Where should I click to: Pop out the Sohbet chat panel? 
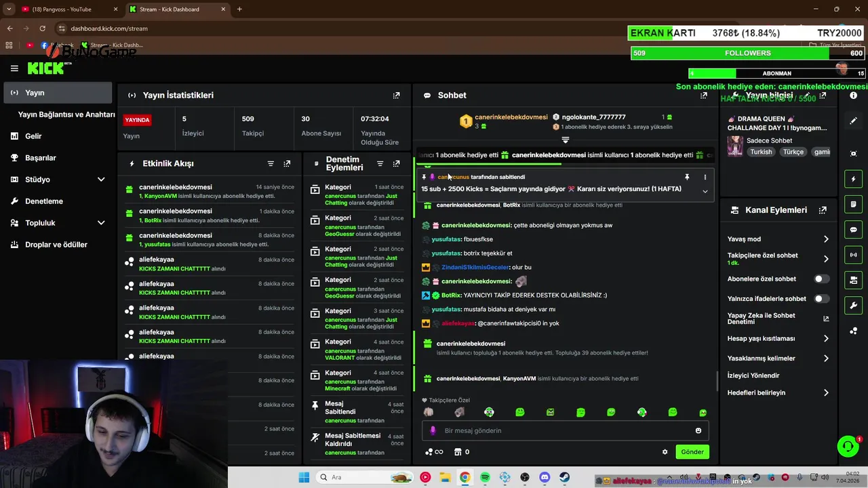point(704,96)
